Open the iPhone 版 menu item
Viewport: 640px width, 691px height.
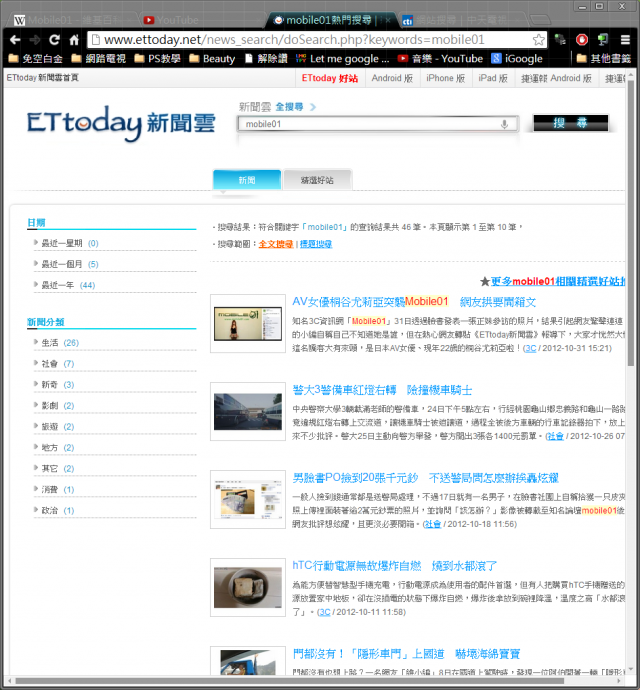pyautogui.click(x=445, y=78)
